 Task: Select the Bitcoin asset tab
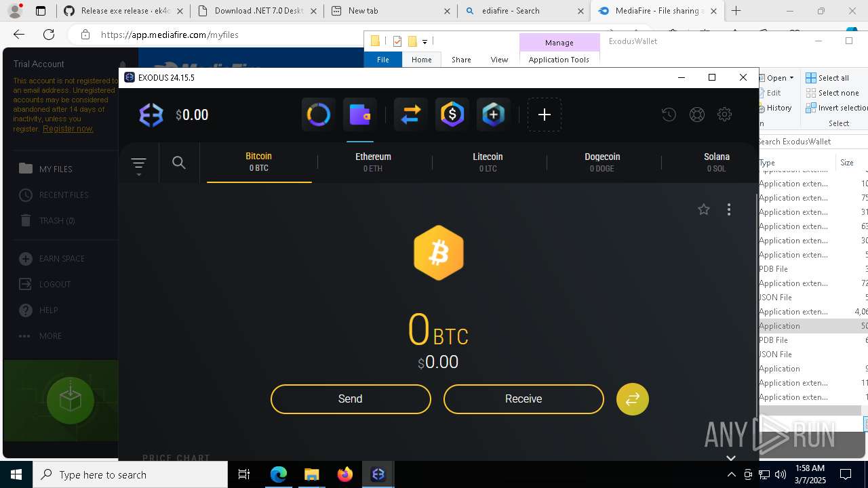(259, 162)
